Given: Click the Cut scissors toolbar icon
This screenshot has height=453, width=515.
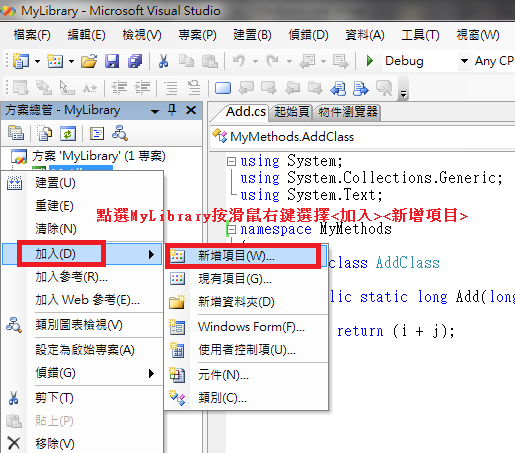Looking at the screenshot, I should tap(163, 61).
